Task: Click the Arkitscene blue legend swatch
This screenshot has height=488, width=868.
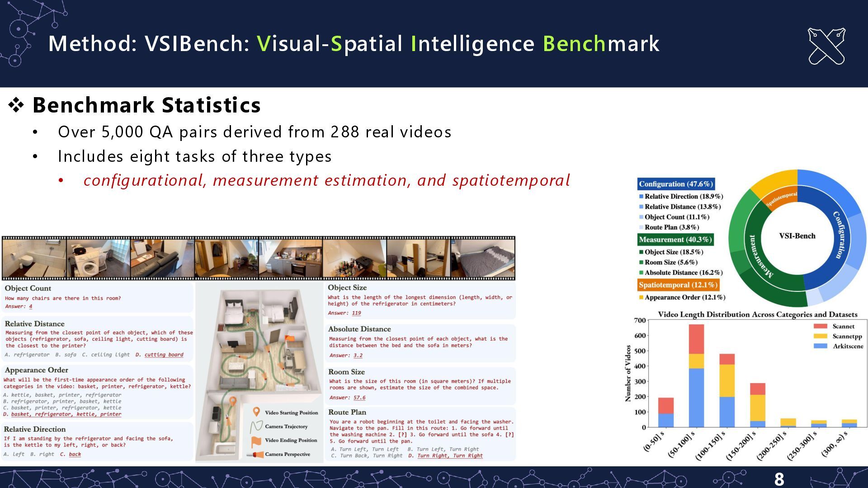Action: click(820, 346)
